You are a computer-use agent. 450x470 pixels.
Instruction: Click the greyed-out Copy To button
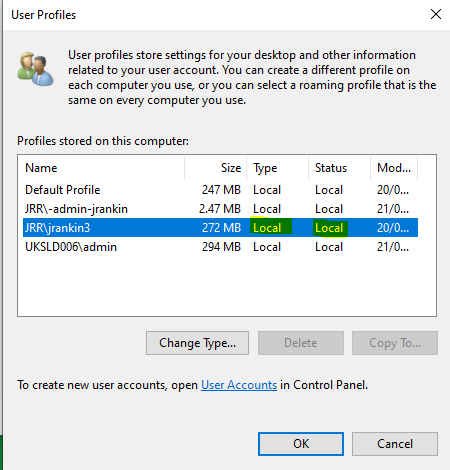pyautogui.click(x=395, y=343)
